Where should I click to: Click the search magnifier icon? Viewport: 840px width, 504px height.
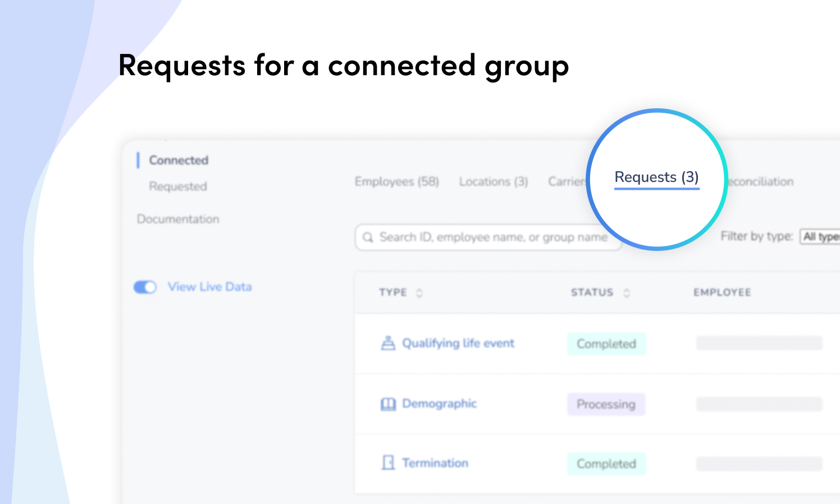point(368,237)
